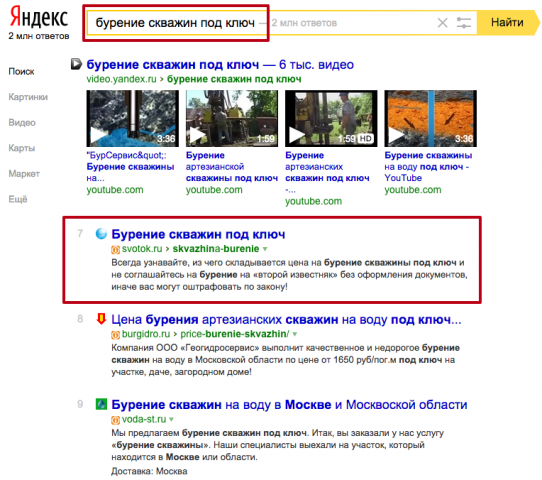
Task: Click youtube.com under the fourth video
Action: (413, 190)
